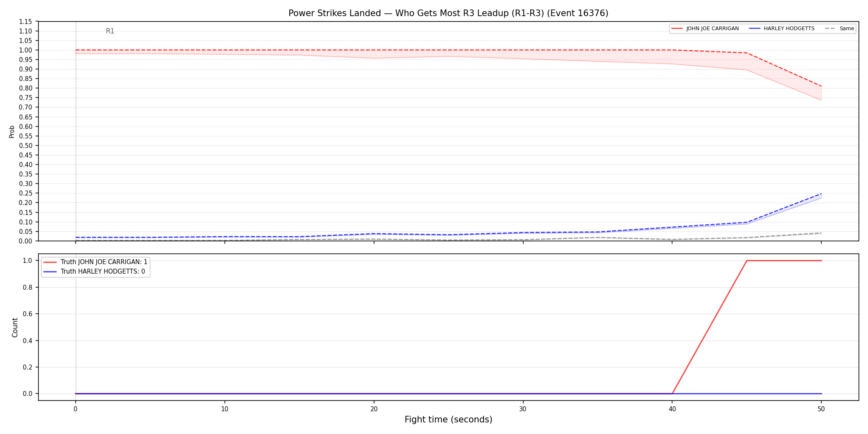The image size is (868, 434).
Task: Click the x-axis tick label 20
Action: (374, 409)
